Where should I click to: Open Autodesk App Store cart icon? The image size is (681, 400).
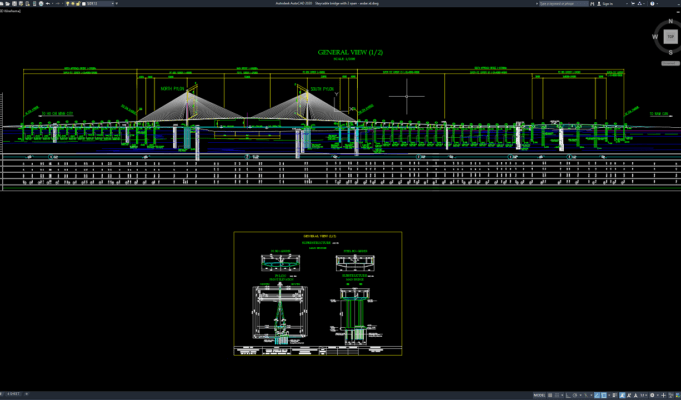pyautogui.click(x=633, y=3)
